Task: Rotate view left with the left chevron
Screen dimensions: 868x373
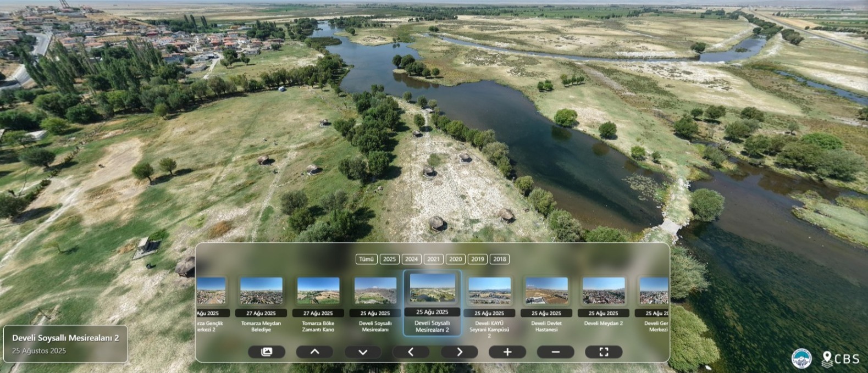Action: (x=411, y=352)
